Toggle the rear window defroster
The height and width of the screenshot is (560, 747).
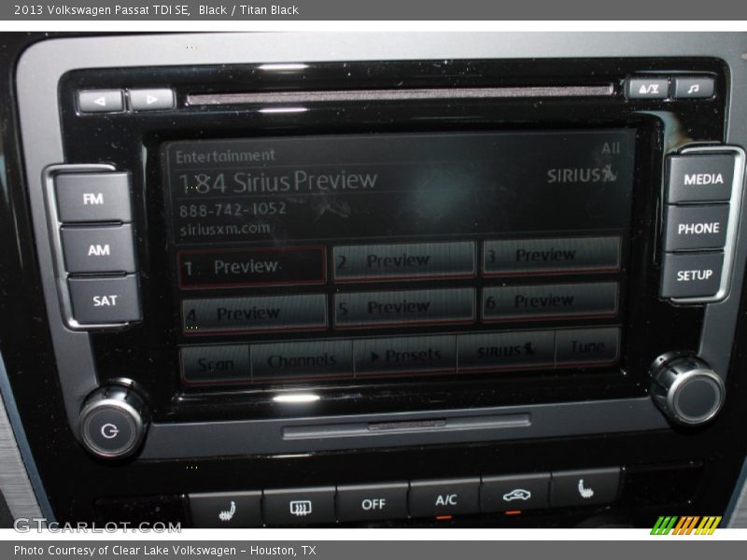[x=300, y=507]
